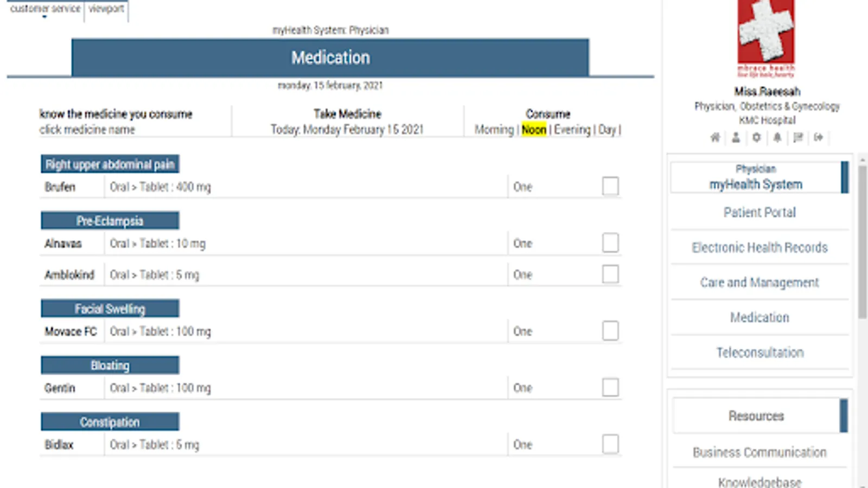Click the home icon under profile
868x488 pixels.
coord(715,138)
